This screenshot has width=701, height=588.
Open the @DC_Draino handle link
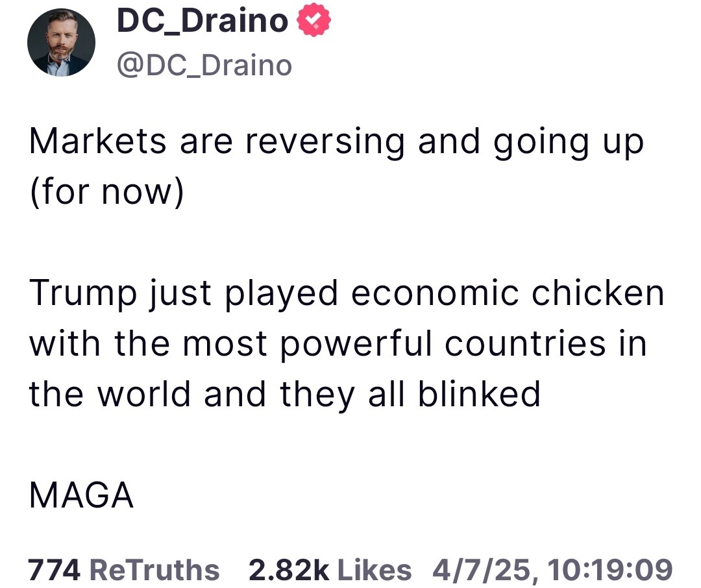203,64
